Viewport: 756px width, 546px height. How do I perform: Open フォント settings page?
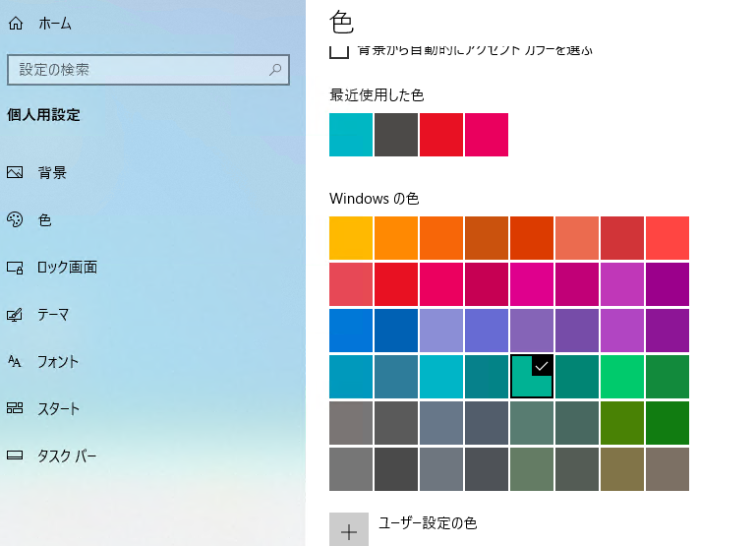(58, 361)
